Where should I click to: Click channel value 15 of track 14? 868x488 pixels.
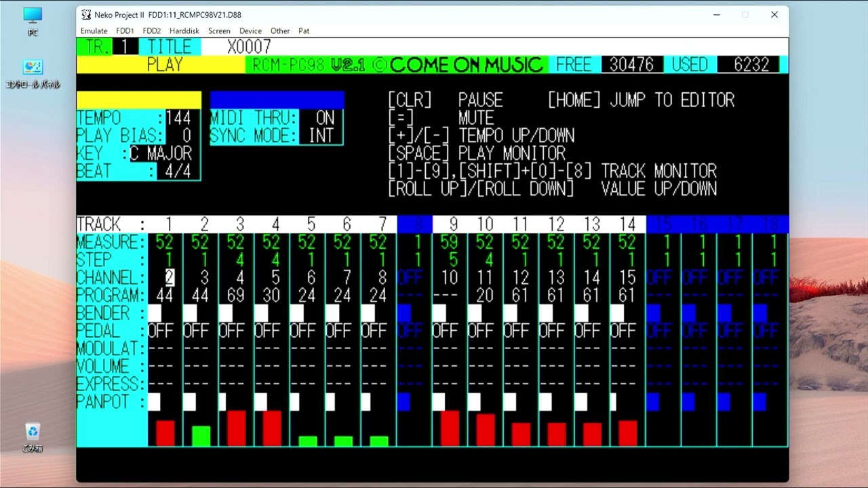pyautogui.click(x=627, y=277)
